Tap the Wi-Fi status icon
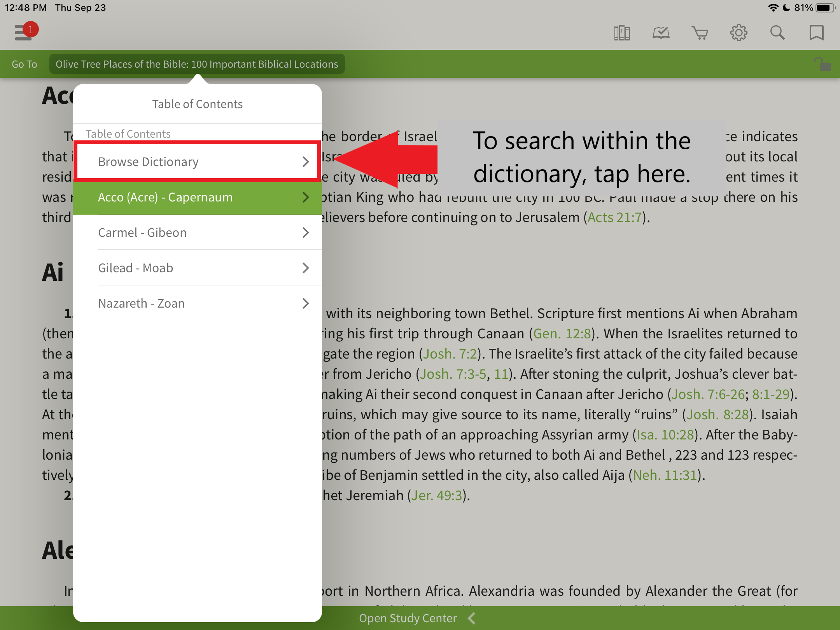The image size is (840, 630). pos(773,8)
